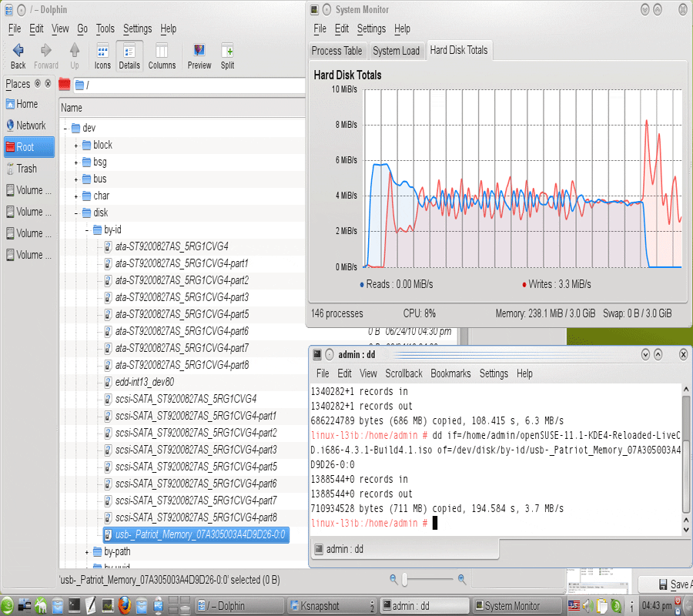Switch to Ksnapshot in the taskbar
This screenshot has width=693, height=616.
coord(331,606)
